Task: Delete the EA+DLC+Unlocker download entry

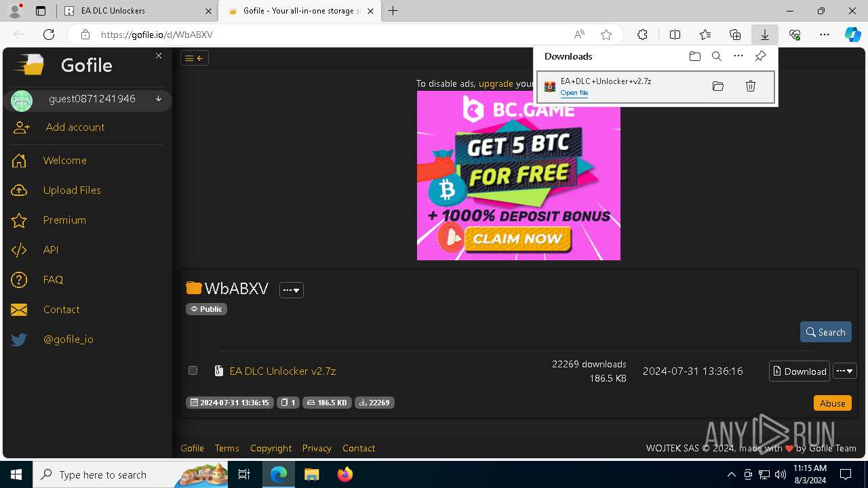Action: click(751, 86)
